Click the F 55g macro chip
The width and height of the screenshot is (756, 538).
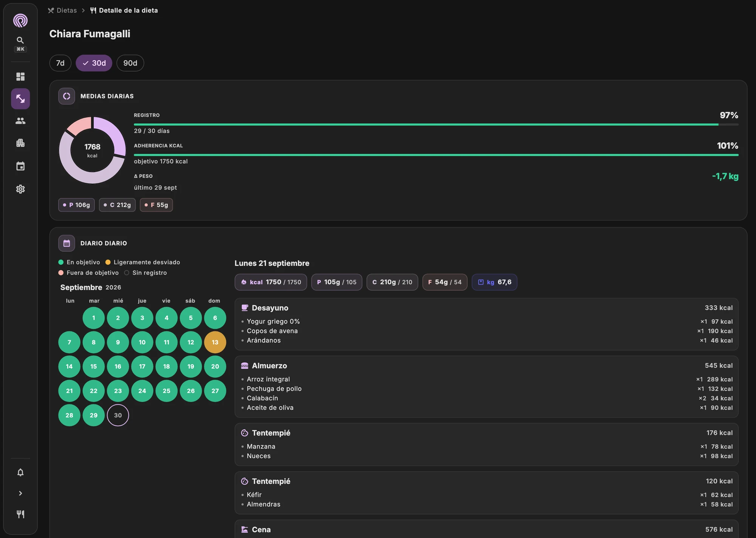[x=156, y=205]
